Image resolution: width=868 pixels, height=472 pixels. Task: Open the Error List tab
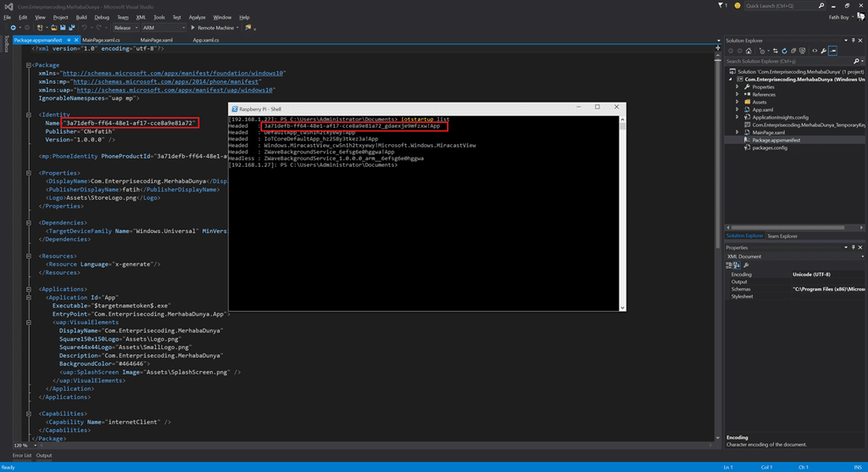(x=22, y=455)
